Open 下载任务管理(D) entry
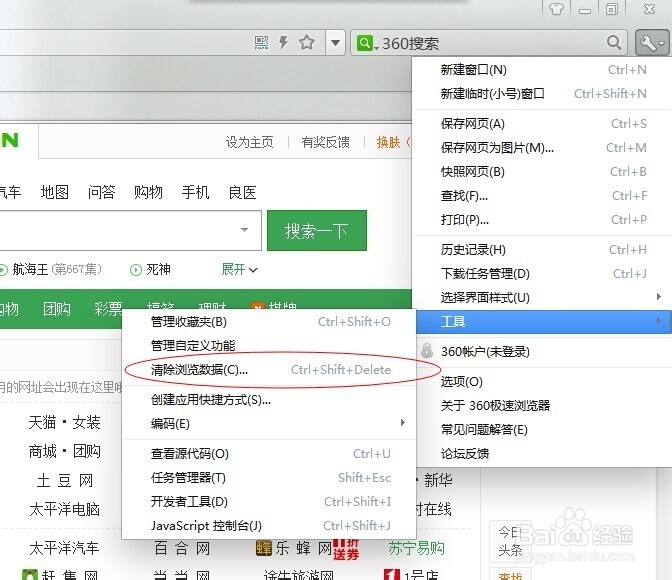Screen dimensions: 672x580 (543, 273)
